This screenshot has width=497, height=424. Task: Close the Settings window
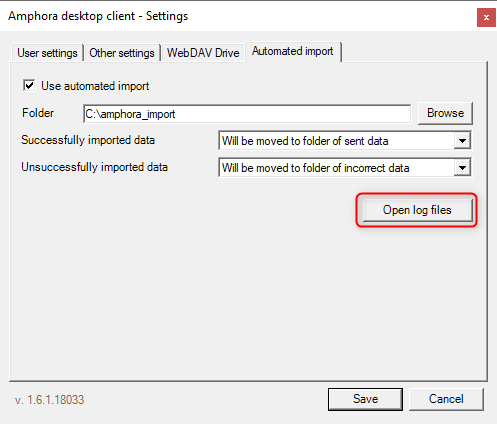point(486,17)
